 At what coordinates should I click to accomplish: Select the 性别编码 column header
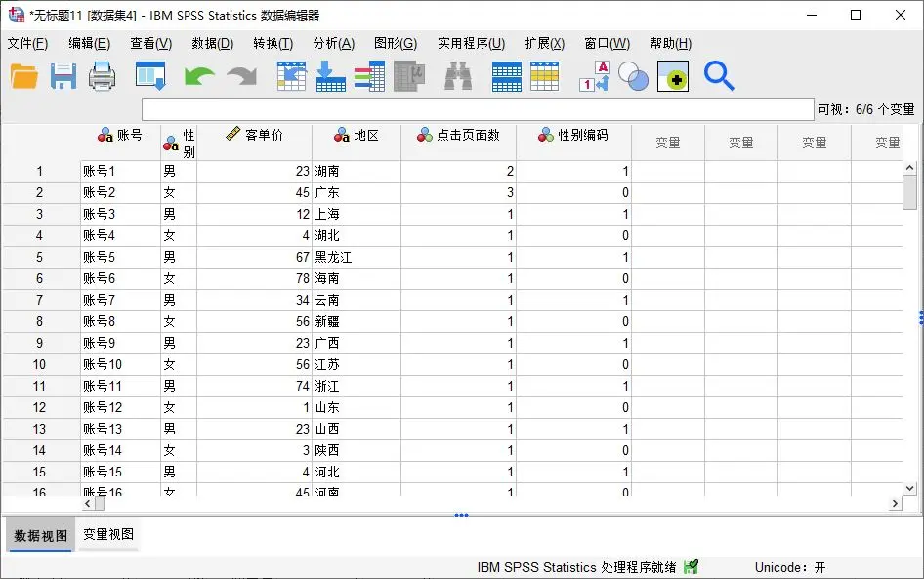[573, 143]
